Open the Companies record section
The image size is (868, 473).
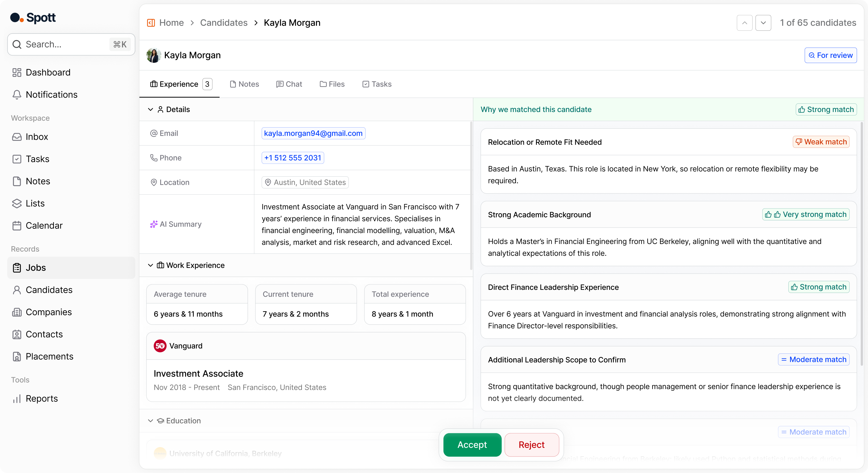pos(49,312)
